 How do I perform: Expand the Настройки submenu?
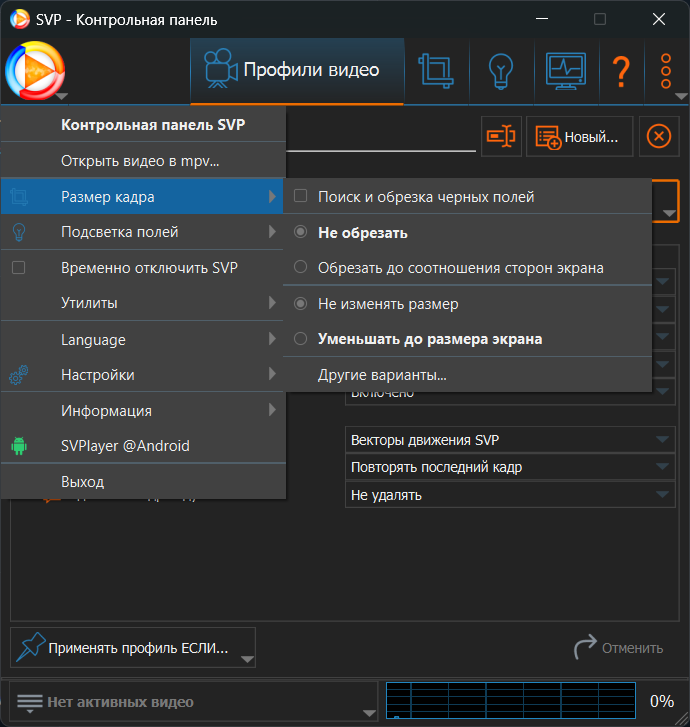142,375
